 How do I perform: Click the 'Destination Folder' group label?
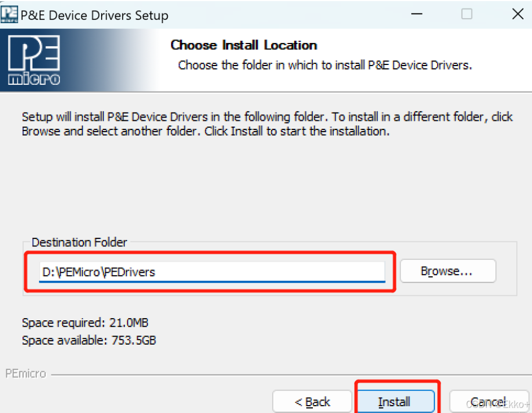click(79, 242)
